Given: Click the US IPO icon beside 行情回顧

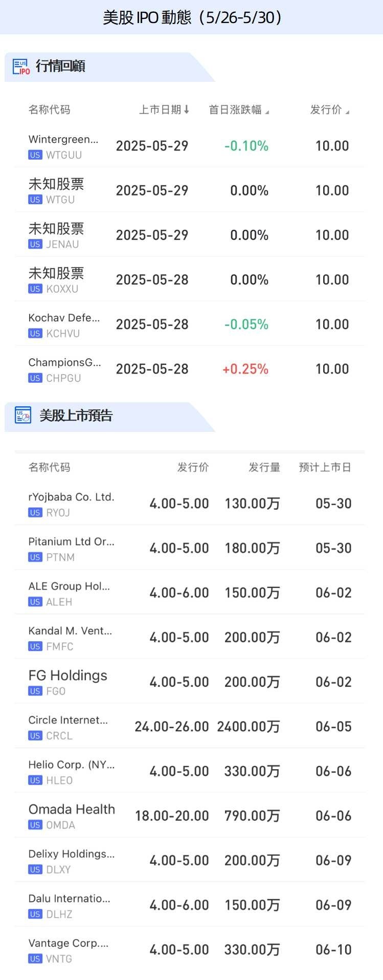Looking at the screenshot, I should point(21,67).
